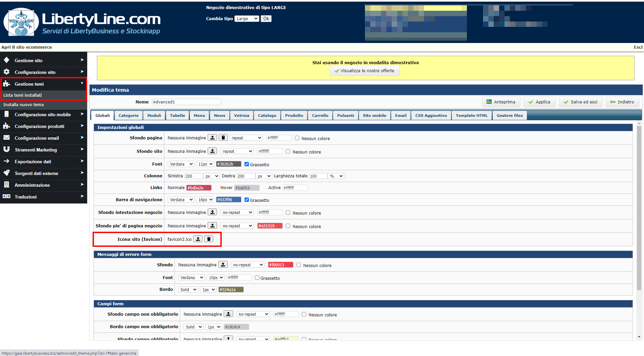Upload image for Sfondo sito
Viewport: 644px width, 356px height.
tap(212, 151)
